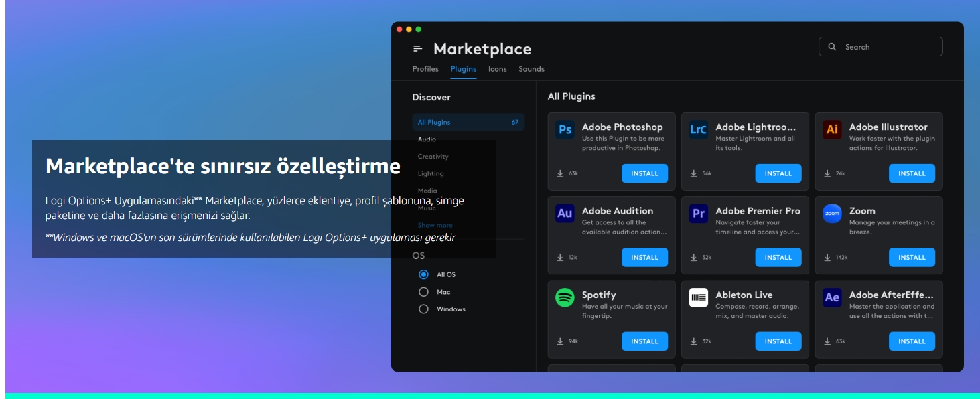Install the Adobe Lightroom plugin
Viewport: 980px width, 399px height.
click(x=778, y=173)
